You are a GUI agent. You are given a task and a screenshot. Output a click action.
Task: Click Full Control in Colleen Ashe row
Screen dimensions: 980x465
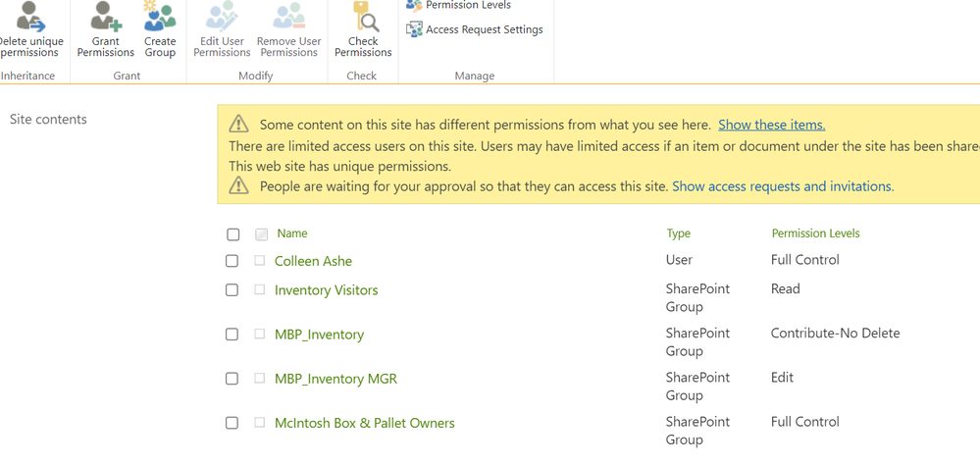pyautogui.click(x=805, y=259)
